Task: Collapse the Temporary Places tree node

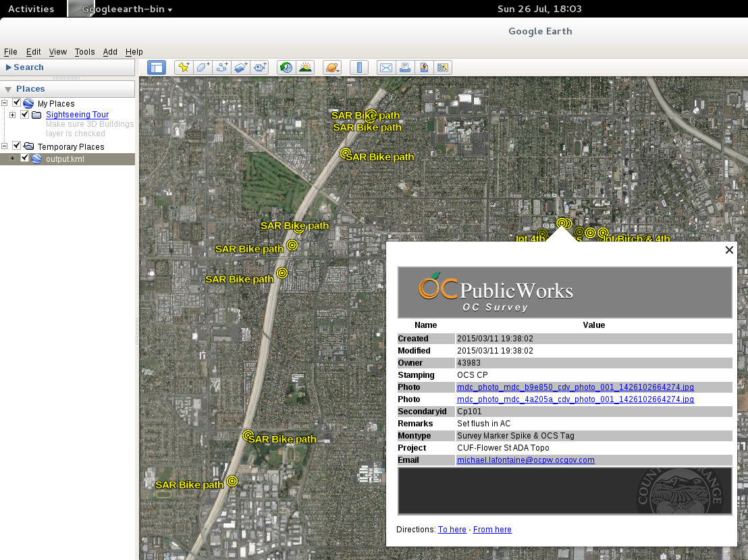Action: pos(4,146)
